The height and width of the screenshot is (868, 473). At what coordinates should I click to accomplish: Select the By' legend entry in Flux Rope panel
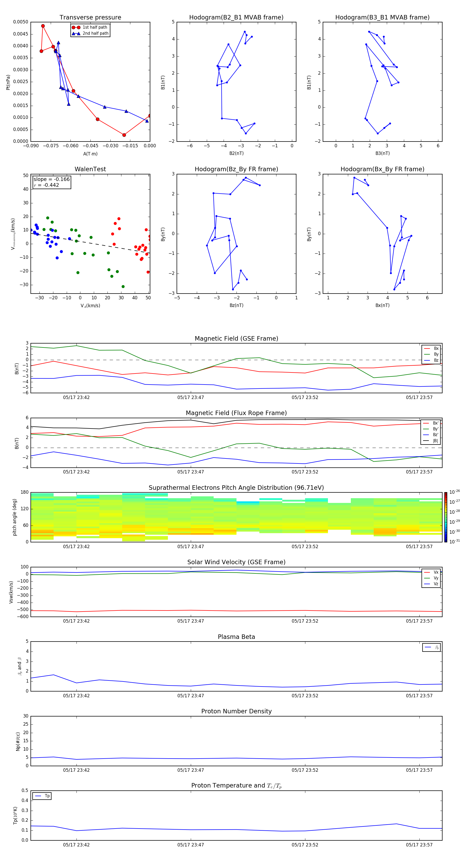(431, 429)
